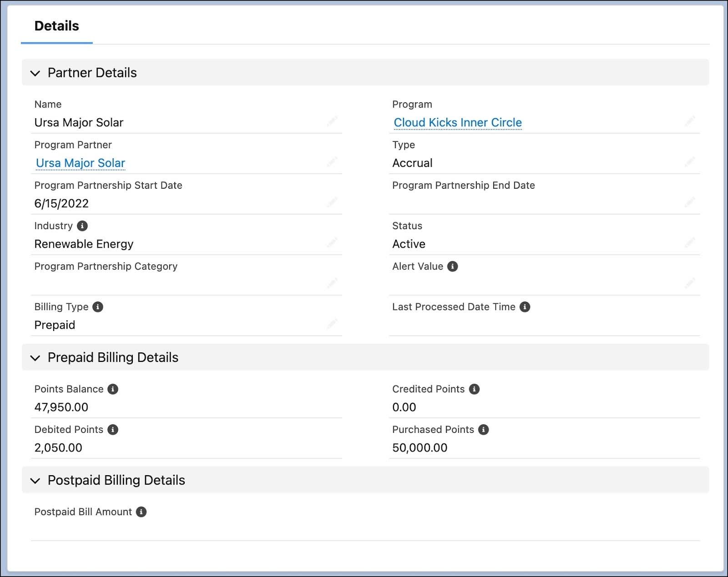Click the Alert Value info icon
The width and height of the screenshot is (728, 577).
tap(453, 266)
